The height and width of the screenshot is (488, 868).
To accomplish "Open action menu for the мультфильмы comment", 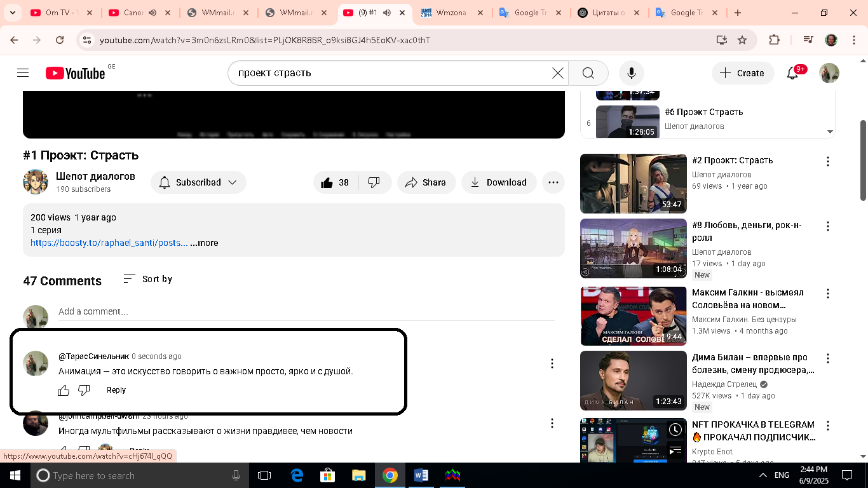I will tap(552, 423).
